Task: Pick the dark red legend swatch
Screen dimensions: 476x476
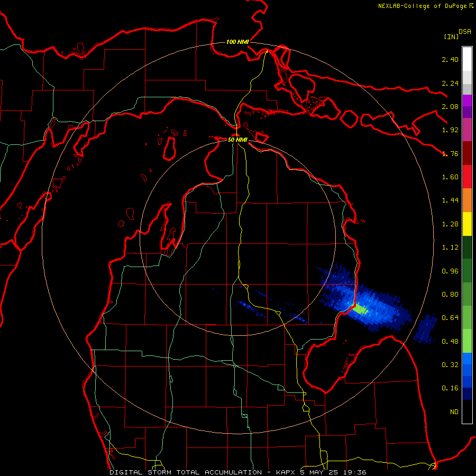Action: 467,153
